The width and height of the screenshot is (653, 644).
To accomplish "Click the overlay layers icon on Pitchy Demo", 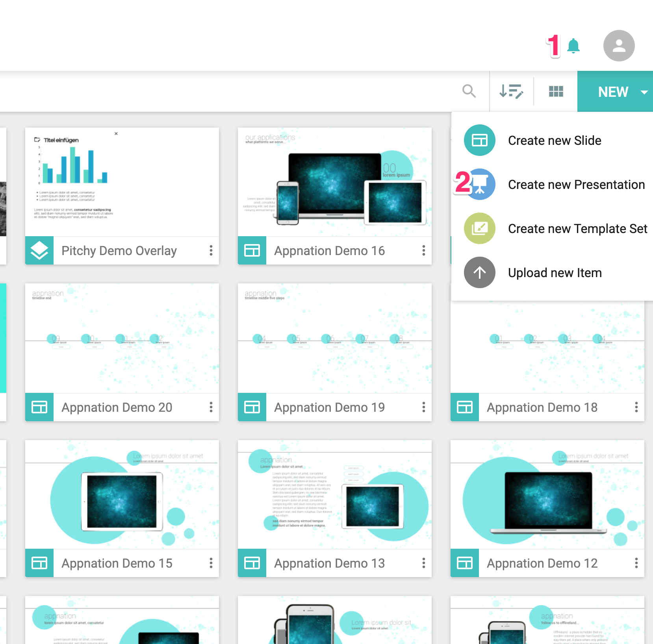I will pos(39,250).
